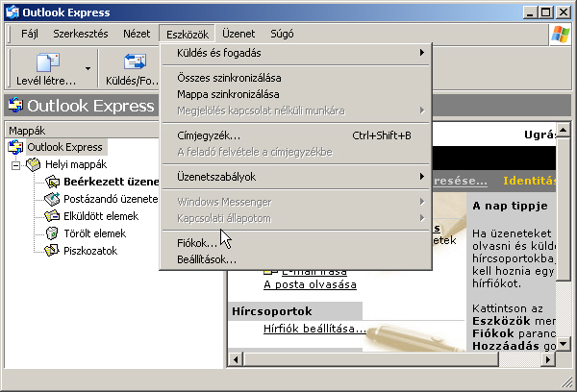Click the Identitás link
Screen dimensions: 577x392
pyautogui.click(x=530, y=181)
